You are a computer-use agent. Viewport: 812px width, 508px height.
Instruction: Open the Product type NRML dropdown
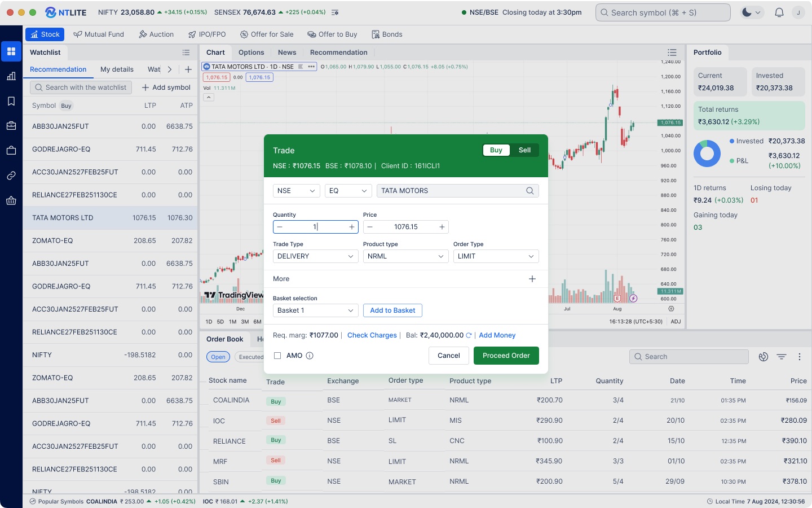tap(406, 256)
